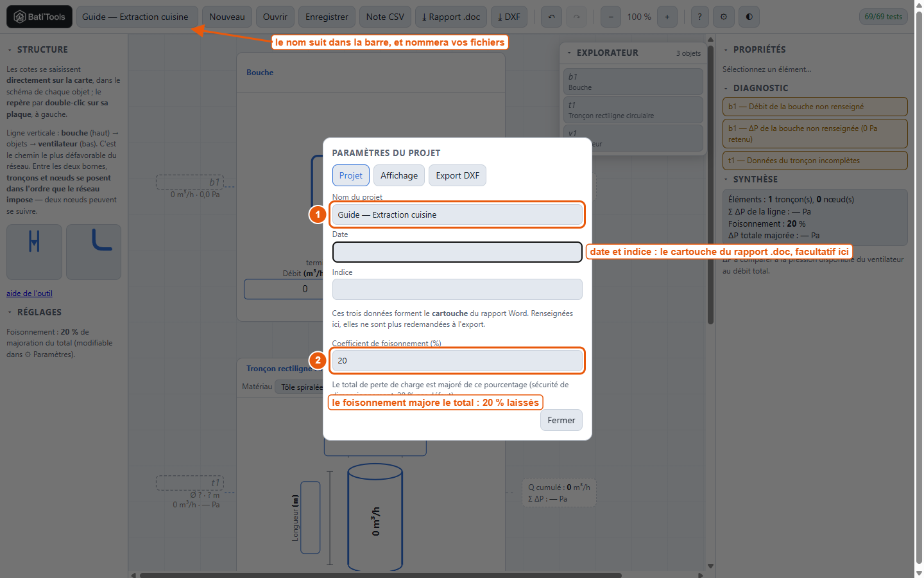Click the Date input field
Image resolution: width=924 pixels, height=578 pixels.
click(458, 252)
